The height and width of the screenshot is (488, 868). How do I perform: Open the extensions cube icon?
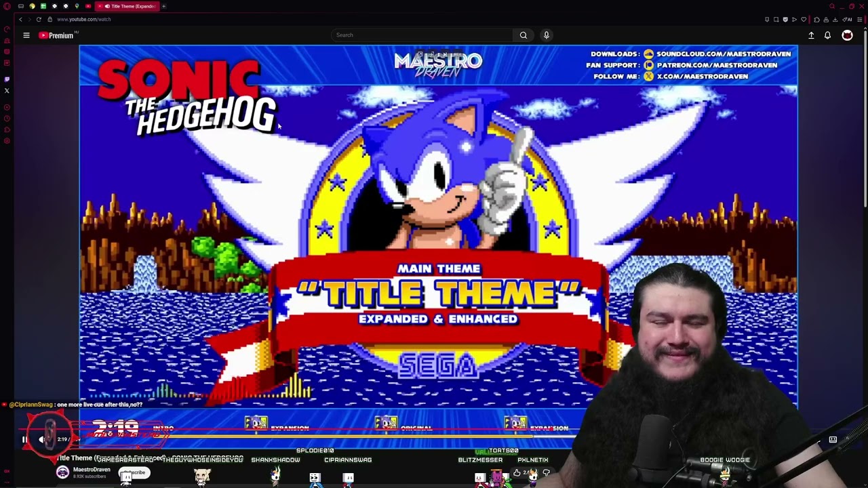[816, 19]
